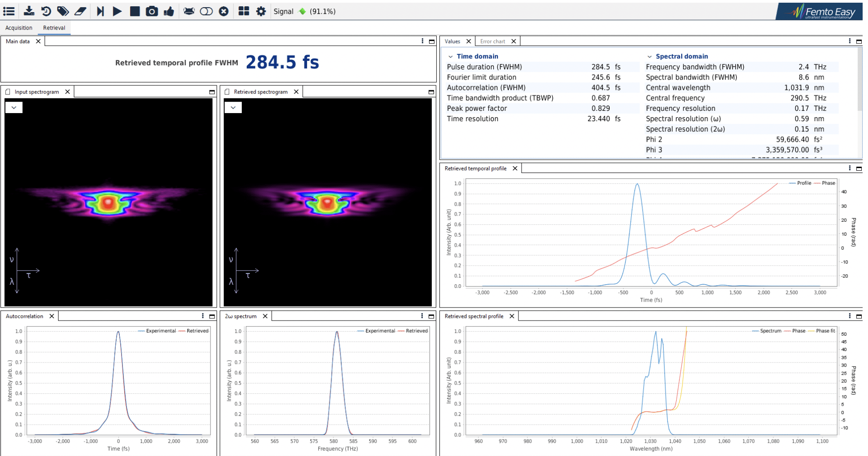Click the step-forward single acquisition button
The image size is (868, 456).
[x=101, y=11]
